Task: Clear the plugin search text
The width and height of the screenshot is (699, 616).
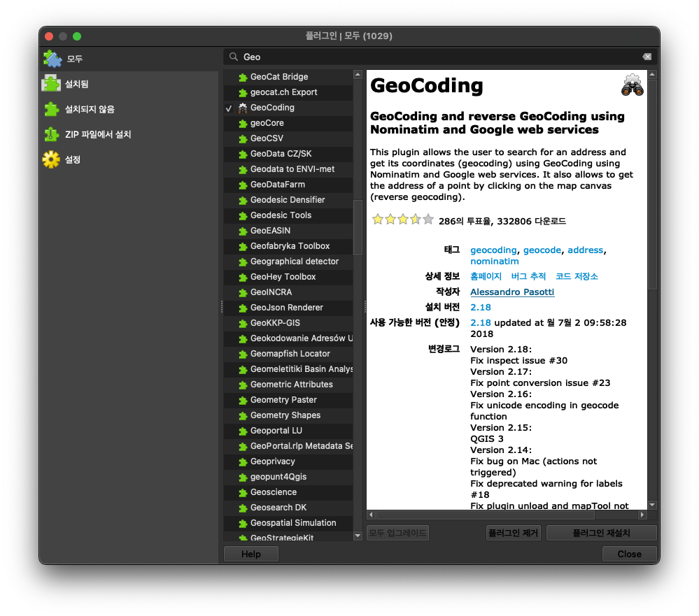Action: pyautogui.click(x=647, y=57)
